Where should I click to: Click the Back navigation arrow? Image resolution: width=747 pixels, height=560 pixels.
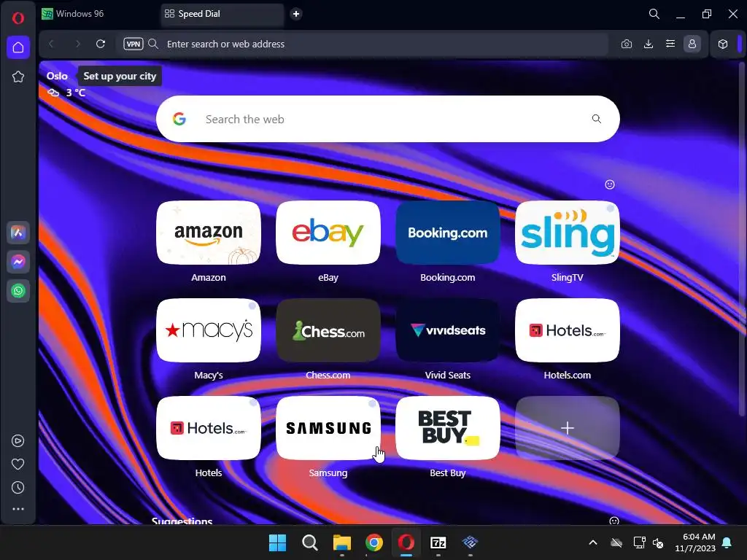52,44
